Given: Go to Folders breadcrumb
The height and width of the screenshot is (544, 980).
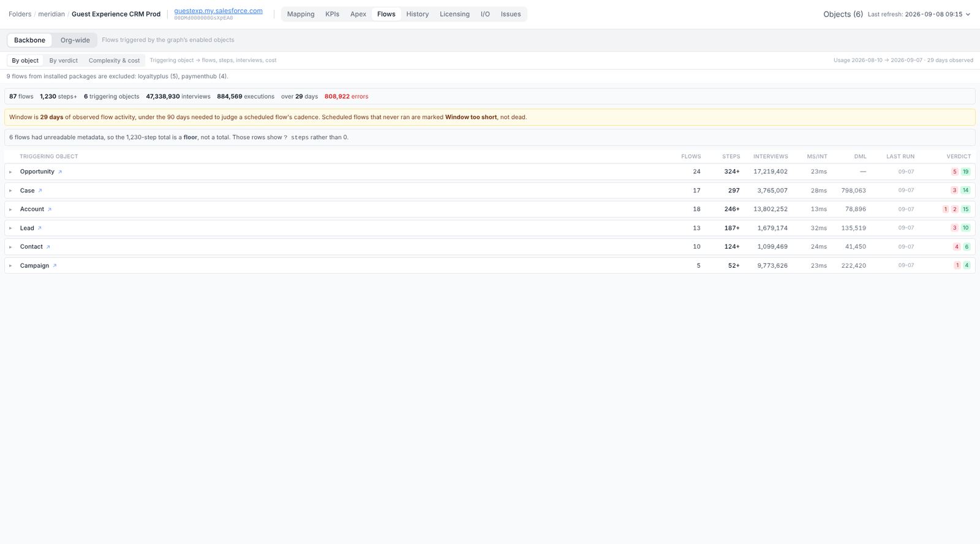Looking at the screenshot, I should tap(20, 14).
